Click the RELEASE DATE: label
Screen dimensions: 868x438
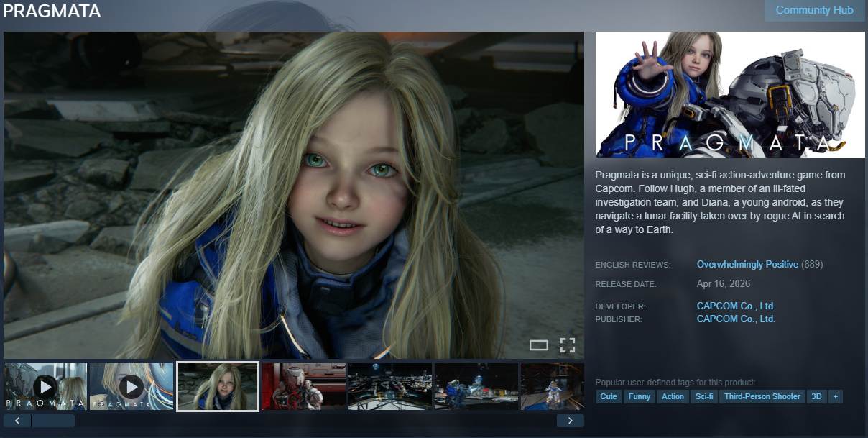coord(626,285)
